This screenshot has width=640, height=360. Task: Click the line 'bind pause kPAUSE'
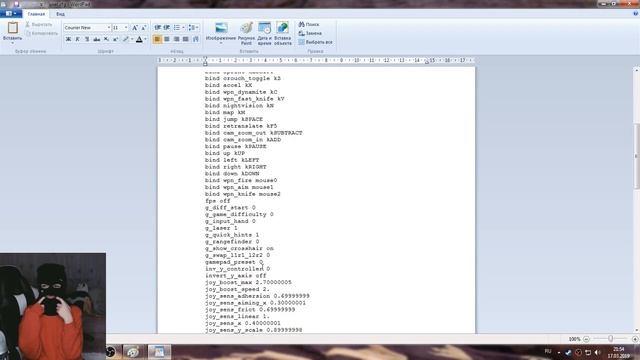click(236, 147)
